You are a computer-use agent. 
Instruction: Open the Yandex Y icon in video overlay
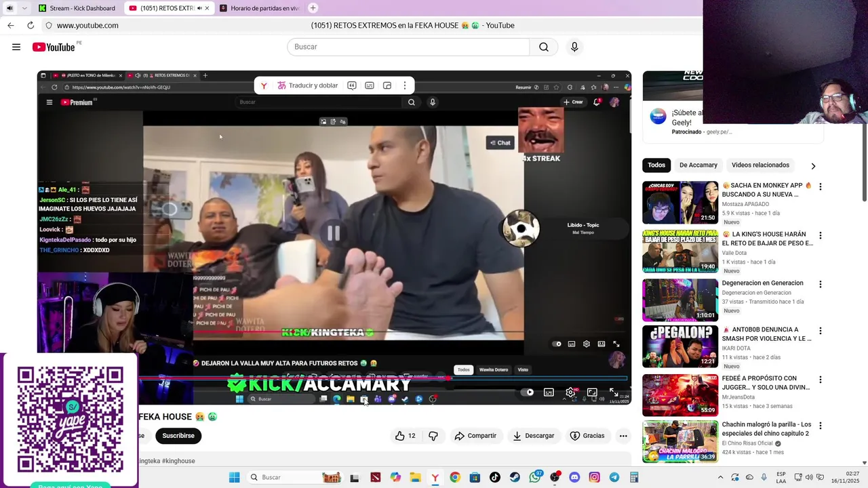264,85
